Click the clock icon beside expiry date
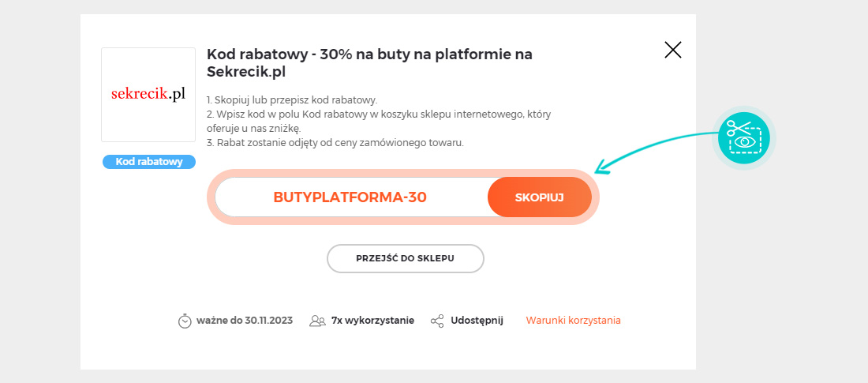 coord(185,321)
